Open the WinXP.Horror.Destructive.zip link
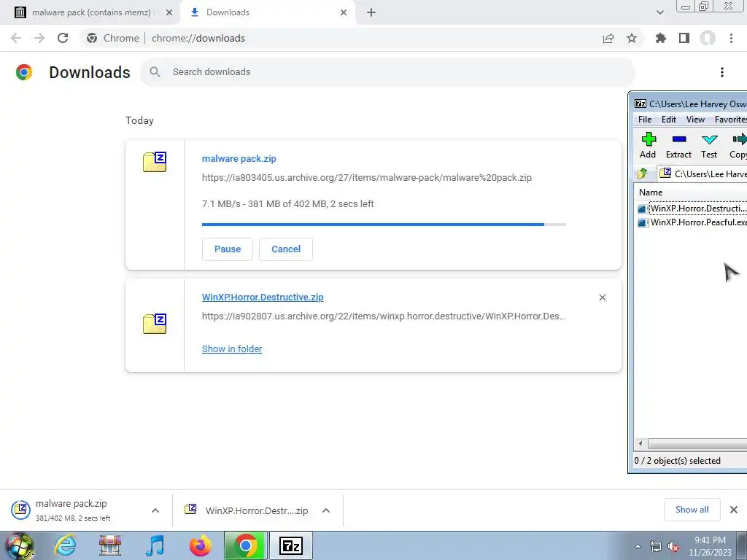The image size is (747, 560). pyautogui.click(x=263, y=297)
